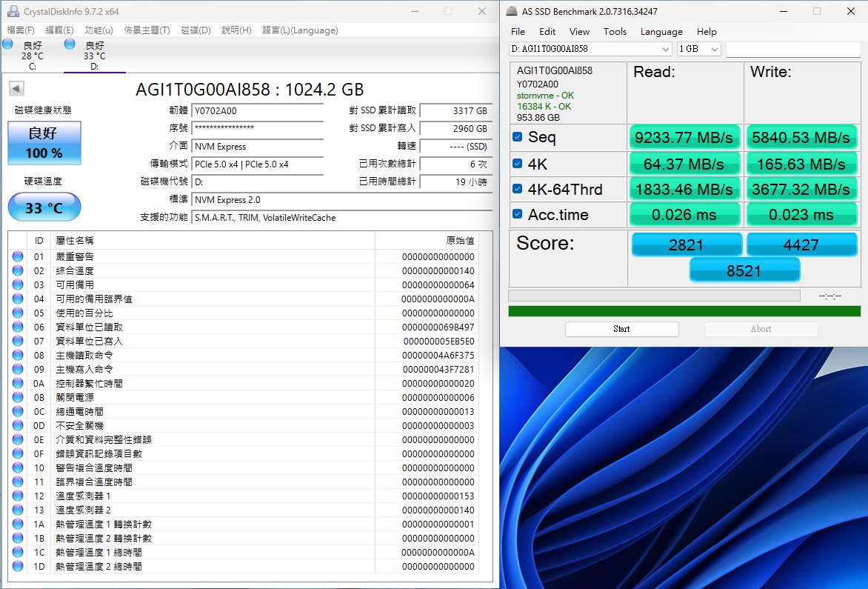Open the 功能(u) menu in CrystalDiskInfo
Screen dimensions: 868x589
[x=99, y=30]
